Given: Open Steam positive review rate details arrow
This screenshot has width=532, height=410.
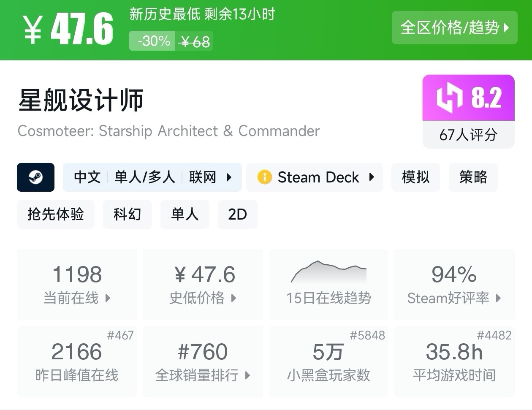Looking at the screenshot, I should [498, 298].
